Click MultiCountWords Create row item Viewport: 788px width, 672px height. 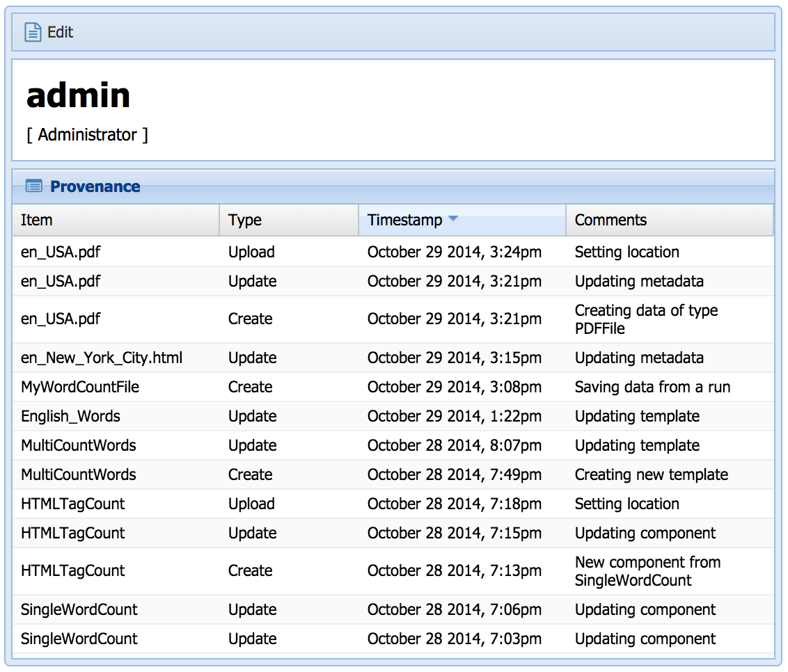pos(79,474)
